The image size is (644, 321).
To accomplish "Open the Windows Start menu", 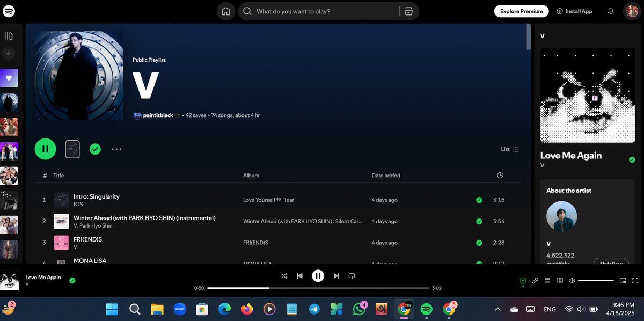I will pos(112,309).
